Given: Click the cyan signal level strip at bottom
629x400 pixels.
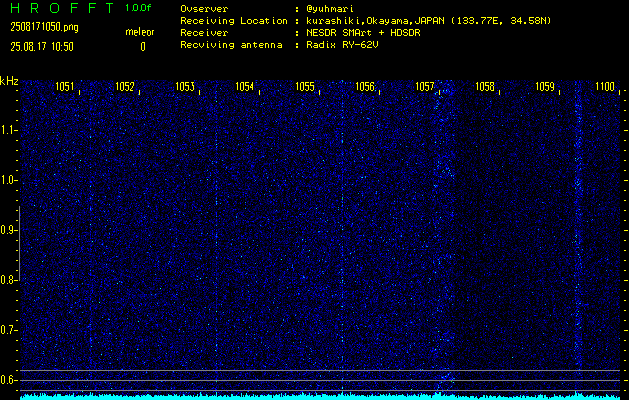Looking at the screenshot, I should point(320,397).
